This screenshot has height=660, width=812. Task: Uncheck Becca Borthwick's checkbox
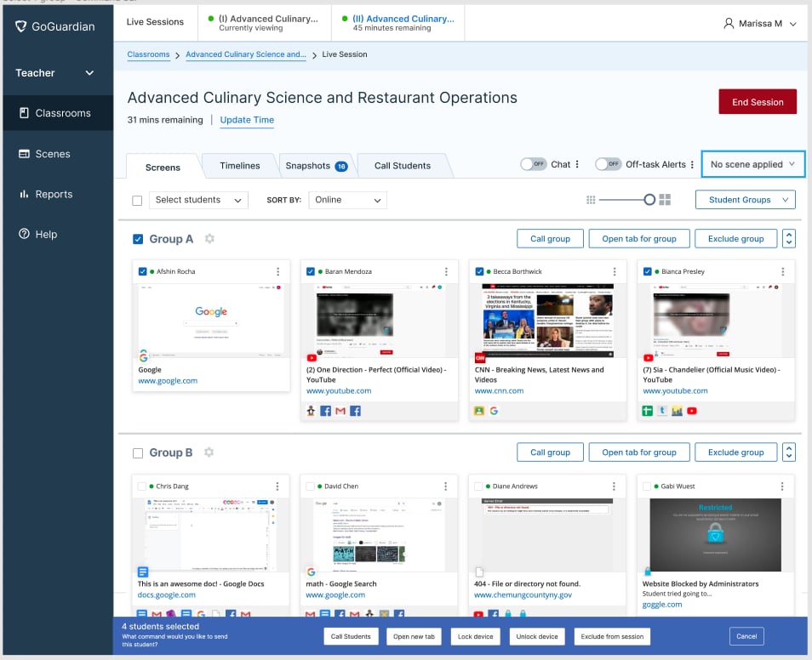point(479,271)
